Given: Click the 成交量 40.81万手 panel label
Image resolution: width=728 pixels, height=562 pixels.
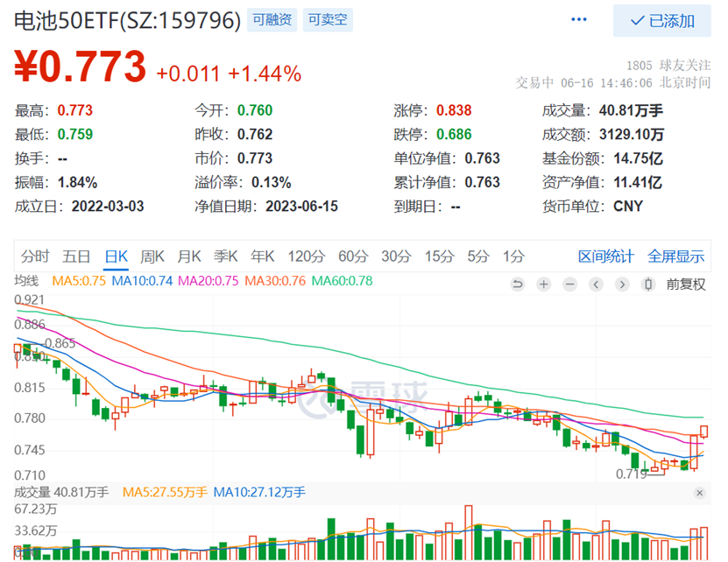Looking at the screenshot, I should pyautogui.click(x=61, y=492).
